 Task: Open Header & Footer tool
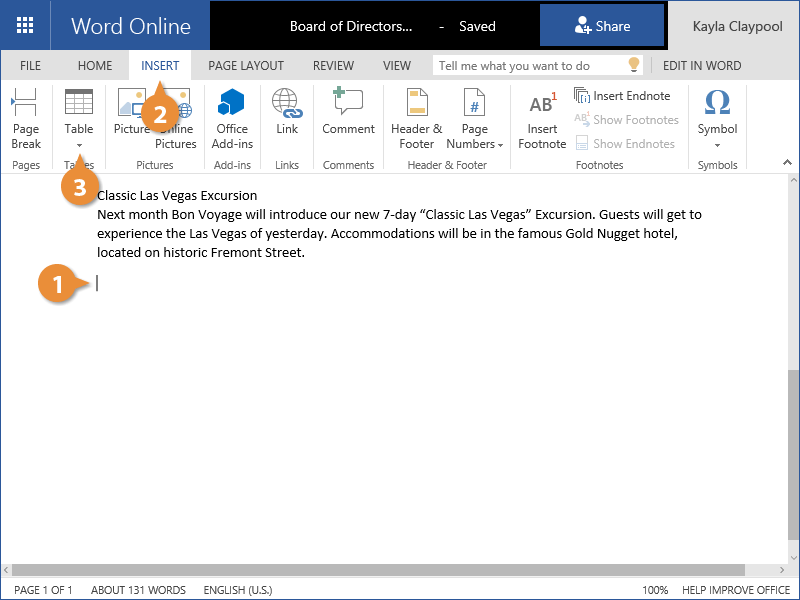point(417,119)
